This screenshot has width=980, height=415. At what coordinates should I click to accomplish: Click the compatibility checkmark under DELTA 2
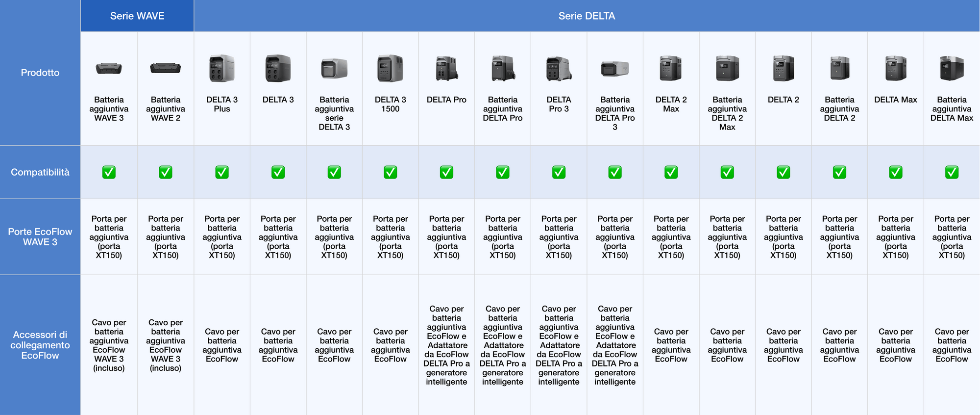[783, 172]
